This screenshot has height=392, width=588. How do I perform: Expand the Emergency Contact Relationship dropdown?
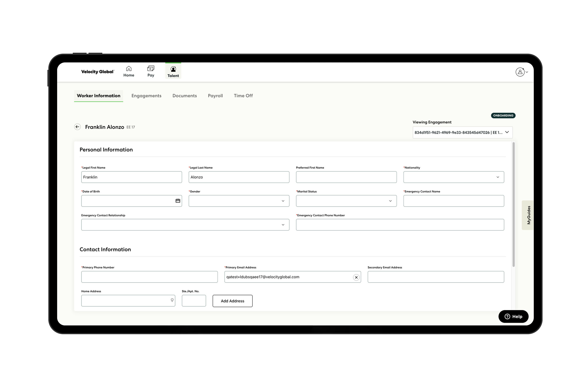pos(185,225)
